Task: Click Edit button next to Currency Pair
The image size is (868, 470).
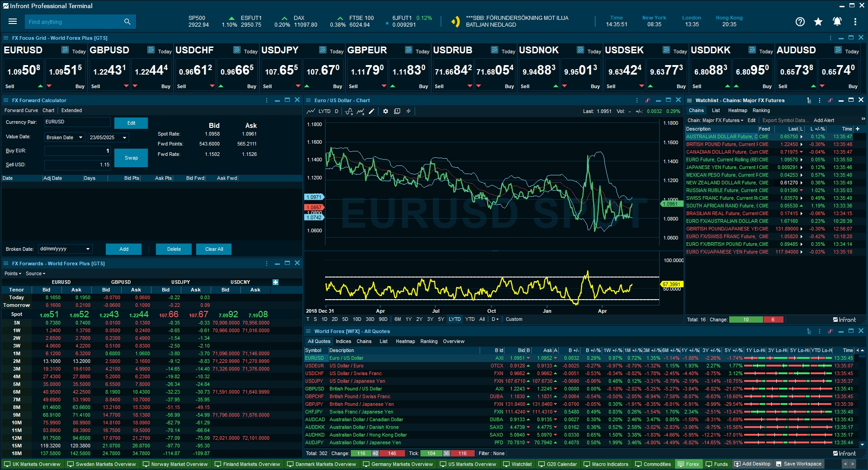Action: (131, 123)
